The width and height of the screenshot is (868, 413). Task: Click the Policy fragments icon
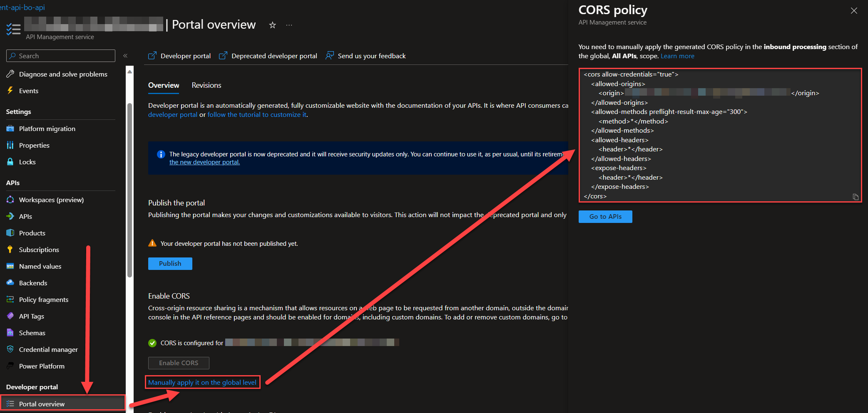(10, 299)
